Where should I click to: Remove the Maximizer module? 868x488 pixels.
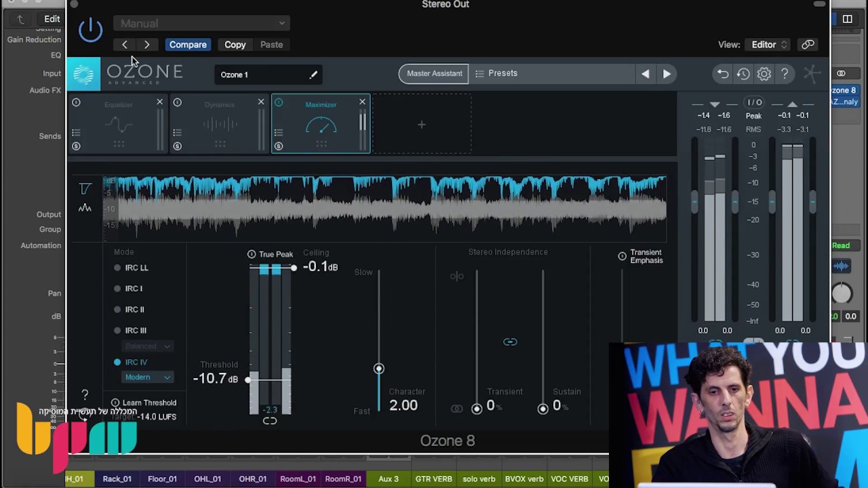362,102
